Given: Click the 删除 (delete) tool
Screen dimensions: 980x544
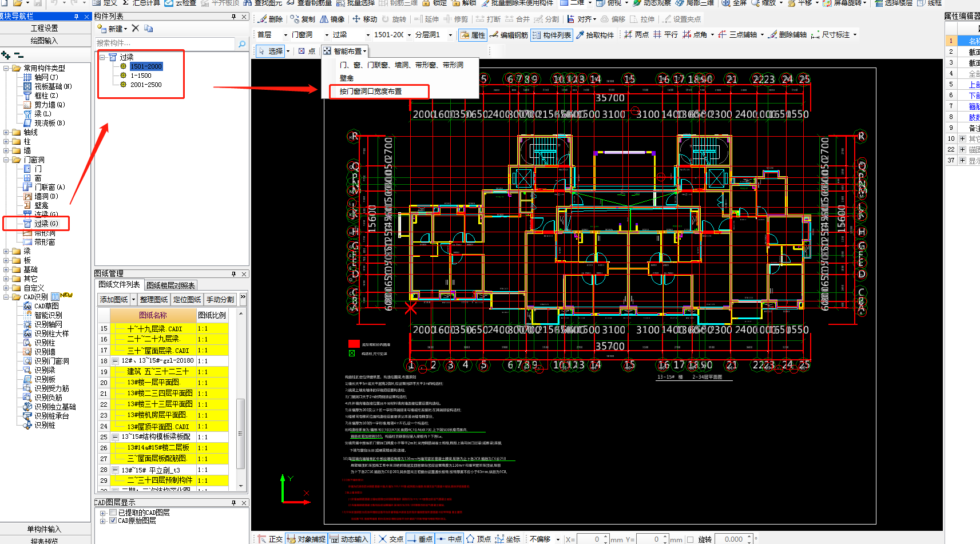Looking at the screenshot, I should pyautogui.click(x=270, y=19).
